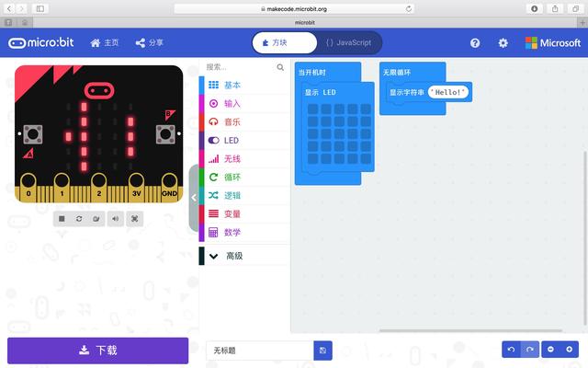Open the help question mark menu
Viewport: 588px width, 368px height.
[475, 43]
